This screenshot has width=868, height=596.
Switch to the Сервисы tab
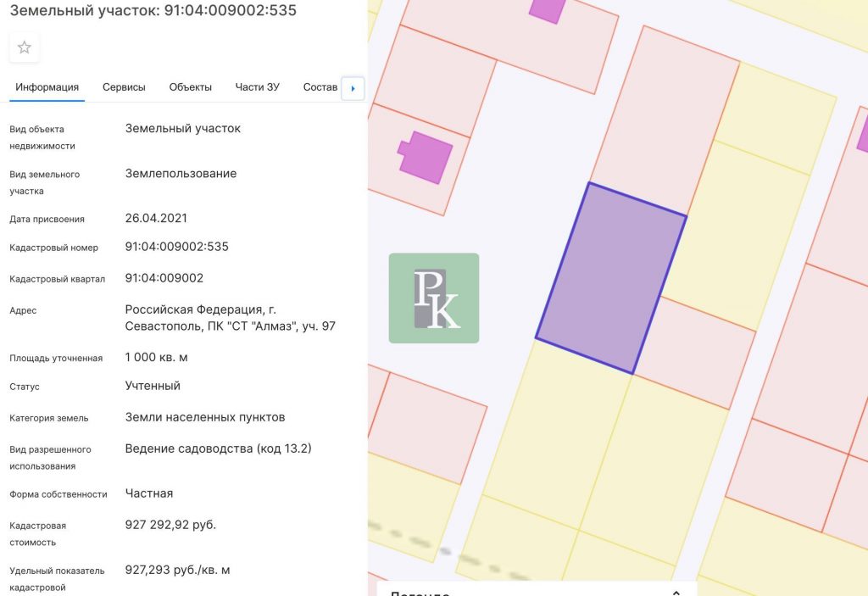(x=124, y=87)
